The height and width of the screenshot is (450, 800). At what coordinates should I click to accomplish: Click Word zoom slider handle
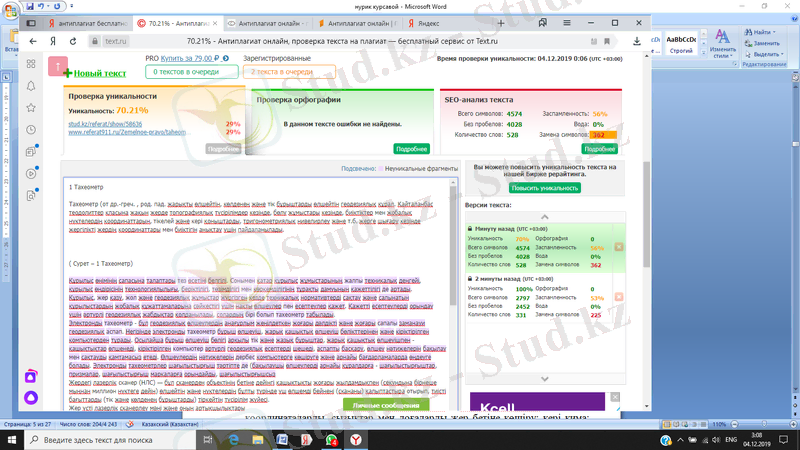(764, 424)
